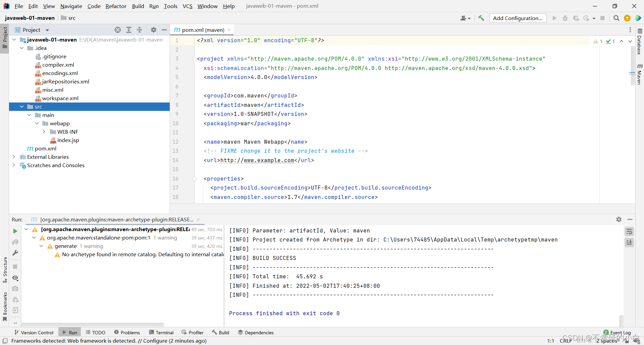Hide the Project tool window
Screen dimensions: 644x345
click(x=164, y=30)
